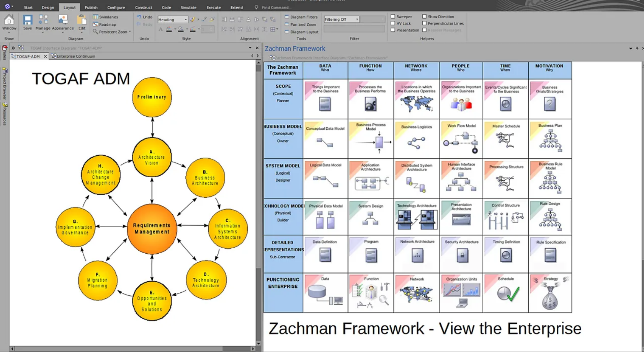Image resolution: width=644 pixels, height=352 pixels.
Task: Click the Swimlanes button
Action: point(105,17)
